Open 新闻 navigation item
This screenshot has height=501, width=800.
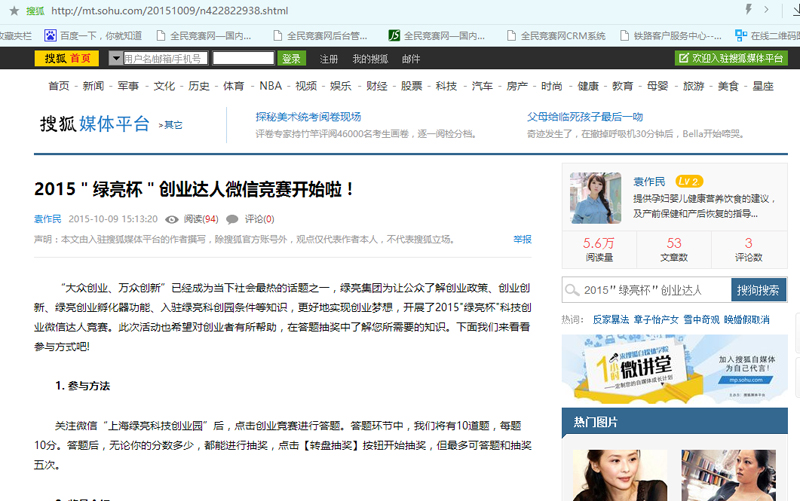[x=93, y=86]
